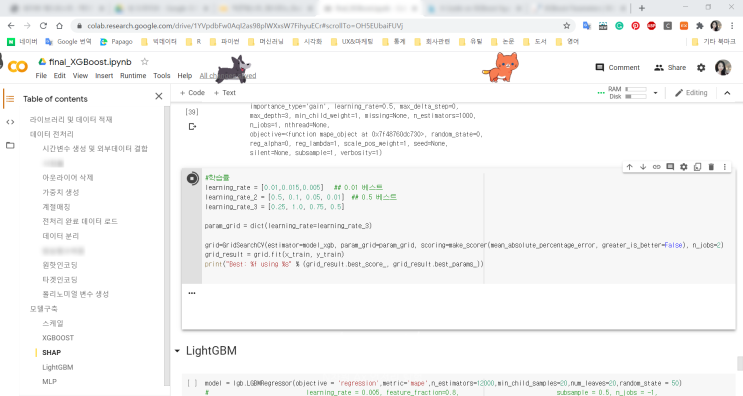Star the final_XGBoost.ipynb notebook

coord(145,62)
